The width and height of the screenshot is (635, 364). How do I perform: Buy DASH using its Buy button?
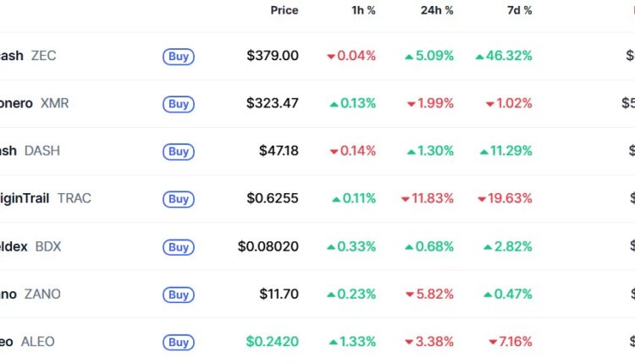178,152
